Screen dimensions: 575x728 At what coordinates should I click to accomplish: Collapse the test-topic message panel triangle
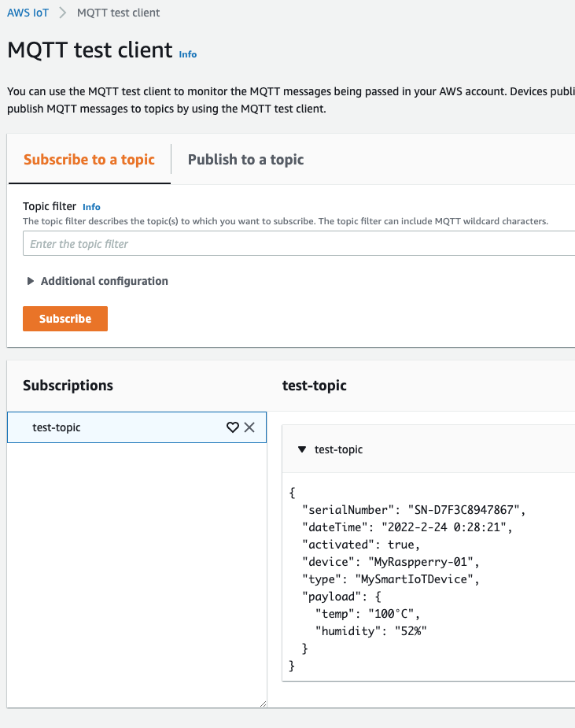tap(302, 449)
